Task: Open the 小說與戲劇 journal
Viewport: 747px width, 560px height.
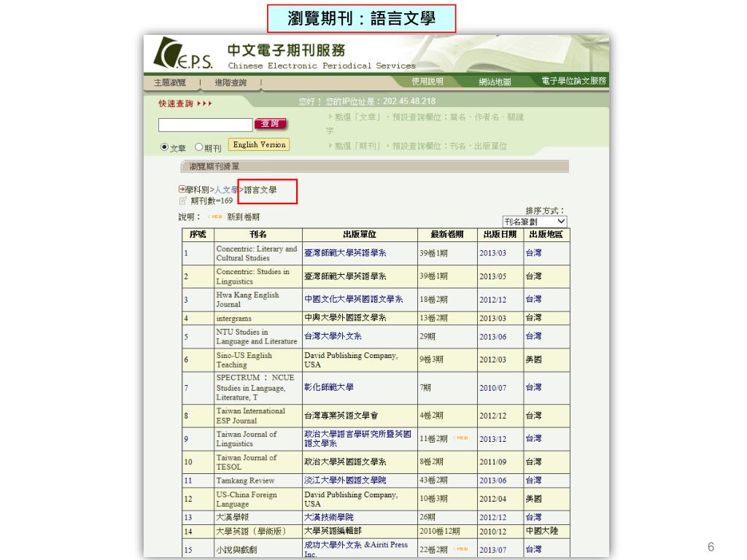Action: pos(236,550)
